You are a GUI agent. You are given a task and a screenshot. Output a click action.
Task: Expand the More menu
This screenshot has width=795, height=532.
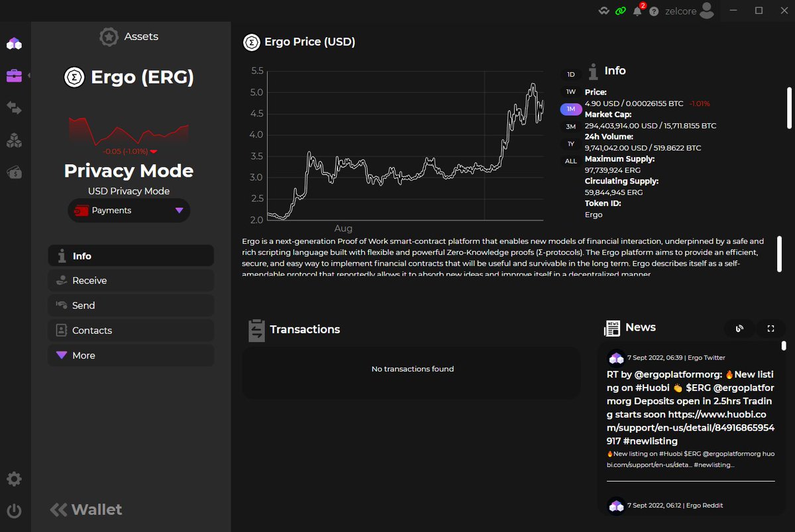[131, 355]
